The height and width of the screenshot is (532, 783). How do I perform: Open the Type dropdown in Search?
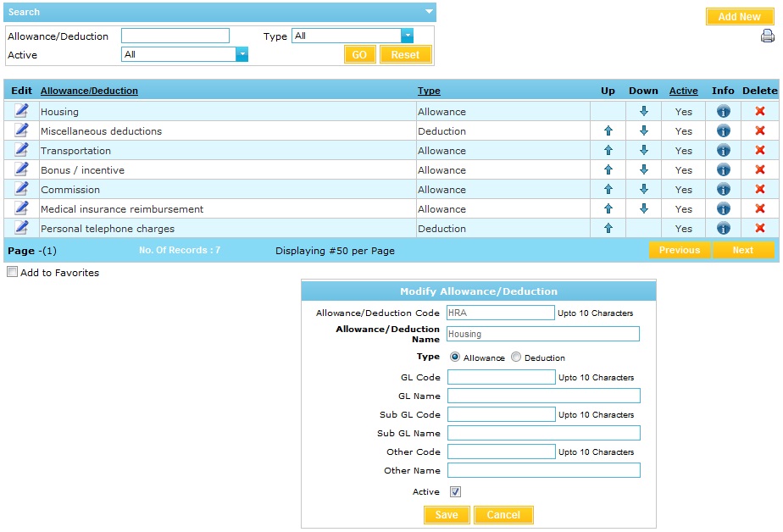(407, 36)
